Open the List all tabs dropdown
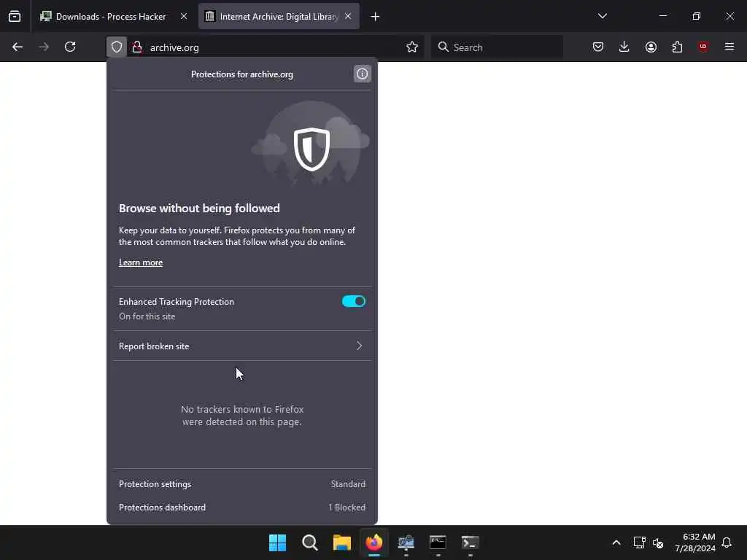 coord(603,16)
